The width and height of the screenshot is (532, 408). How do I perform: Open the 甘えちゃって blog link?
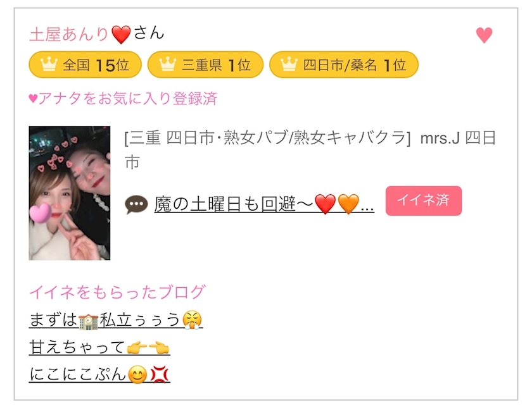coord(99,348)
